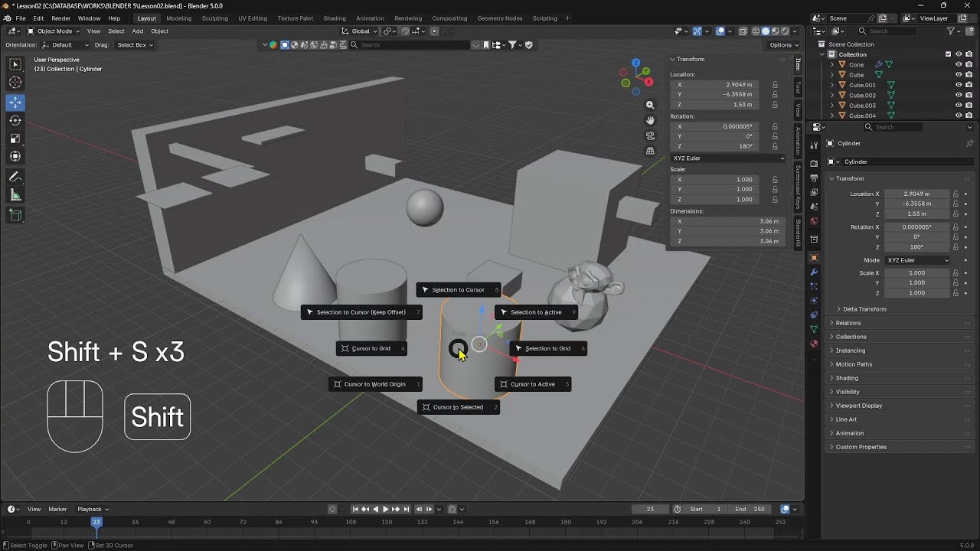Open the Modifiers wrench properties tab
The height and width of the screenshot is (551, 980).
(x=814, y=272)
